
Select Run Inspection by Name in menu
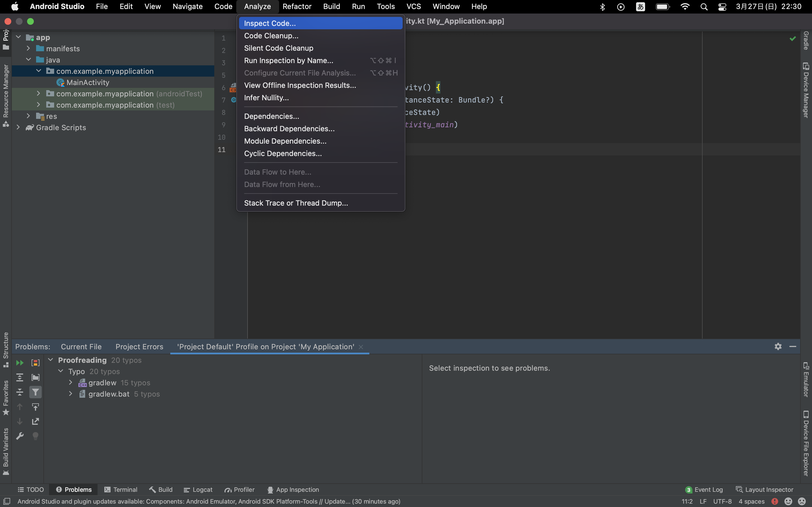[x=289, y=60]
